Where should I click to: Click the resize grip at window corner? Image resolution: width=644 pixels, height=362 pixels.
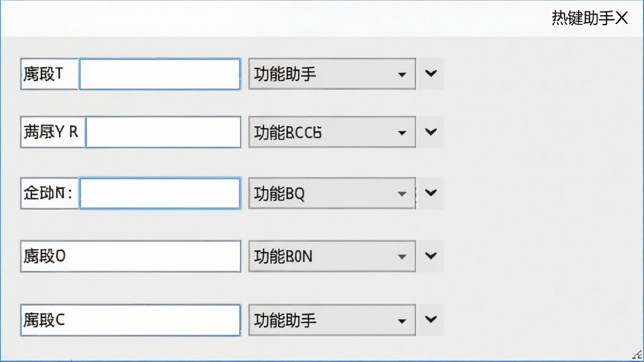[638, 354]
